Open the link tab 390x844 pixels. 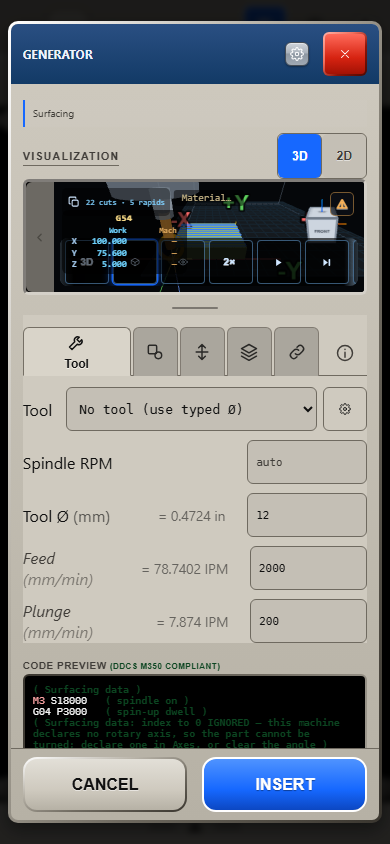pos(296,352)
